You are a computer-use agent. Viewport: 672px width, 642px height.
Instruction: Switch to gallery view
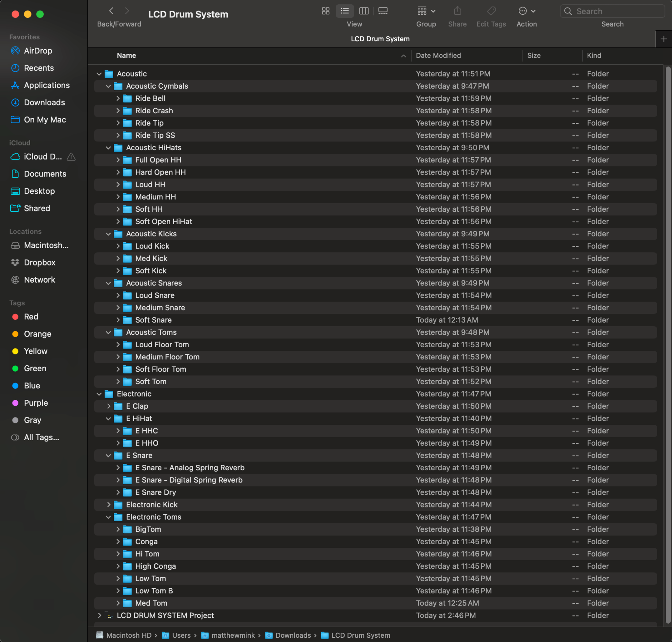pos(383,11)
